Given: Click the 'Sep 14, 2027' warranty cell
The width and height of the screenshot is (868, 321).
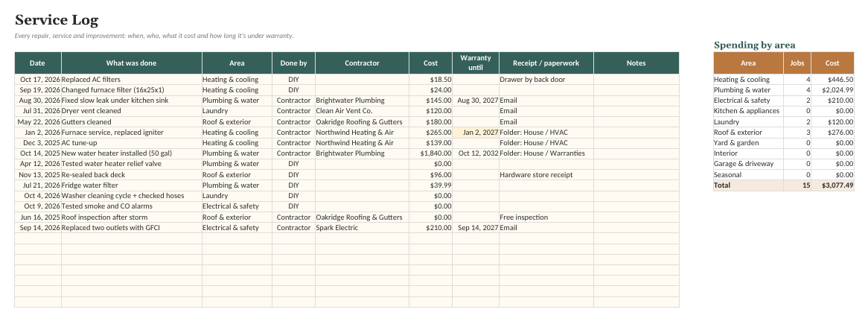Looking at the screenshot, I should point(476,228).
